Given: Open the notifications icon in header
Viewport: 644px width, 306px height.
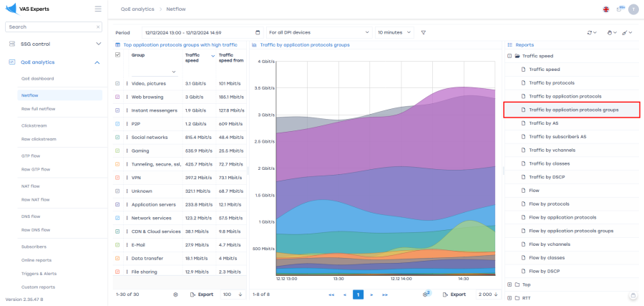Looking at the screenshot, I should (620, 9).
